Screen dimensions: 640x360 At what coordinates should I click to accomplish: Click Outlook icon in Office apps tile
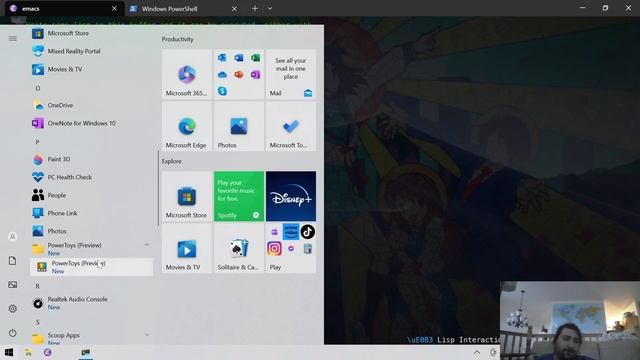[222, 58]
